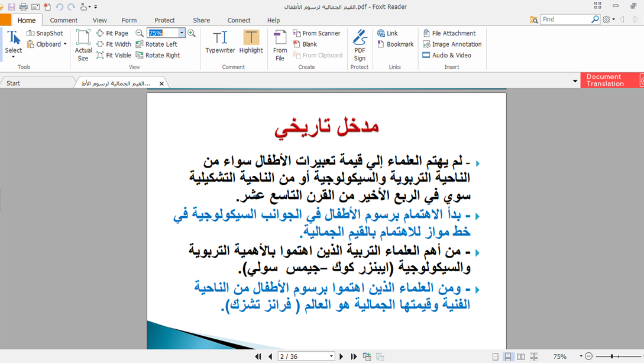Click the Actual Size icon
Viewport: 644px width, 363px height.
(83, 44)
